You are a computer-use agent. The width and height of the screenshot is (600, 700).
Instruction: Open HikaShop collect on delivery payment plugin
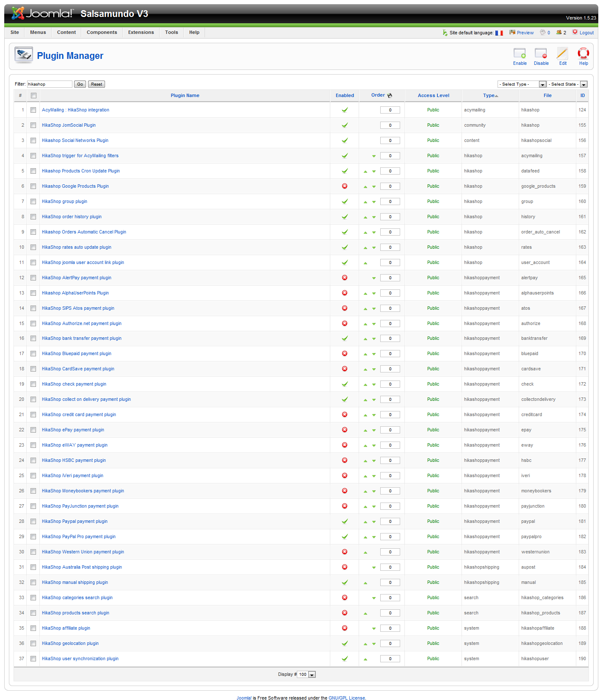86,399
